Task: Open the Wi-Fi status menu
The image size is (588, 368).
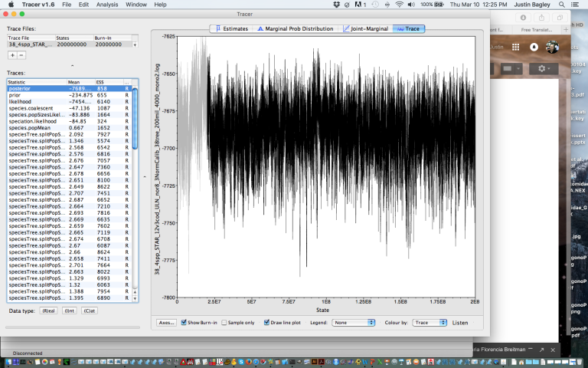Action: (400, 5)
